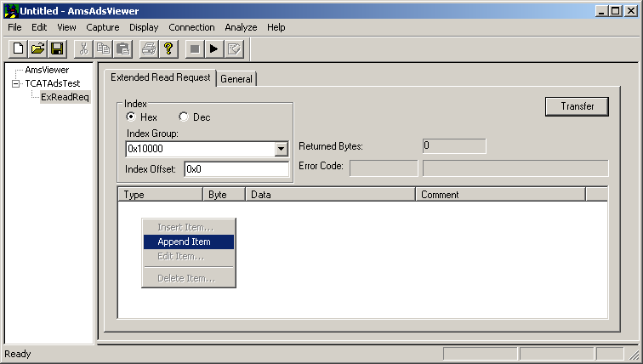Click the Transfer button
This screenshot has height=364, width=643.
tap(577, 106)
